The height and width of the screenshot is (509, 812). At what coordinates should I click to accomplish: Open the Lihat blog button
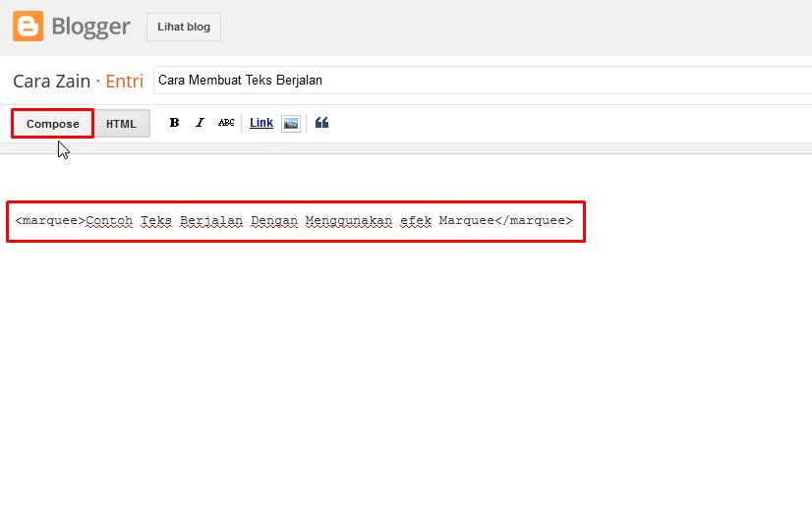click(184, 27)
